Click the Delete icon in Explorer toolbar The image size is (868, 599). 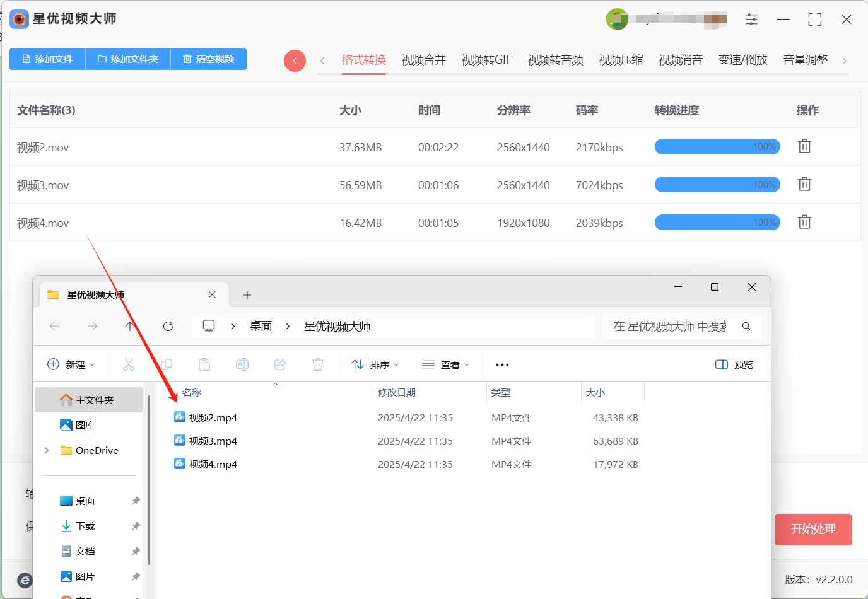click(x=318, y=364)
